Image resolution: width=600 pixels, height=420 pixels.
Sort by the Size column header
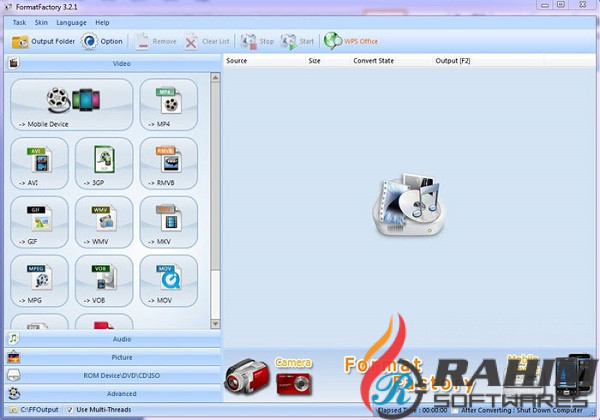[x=328, y=60]
